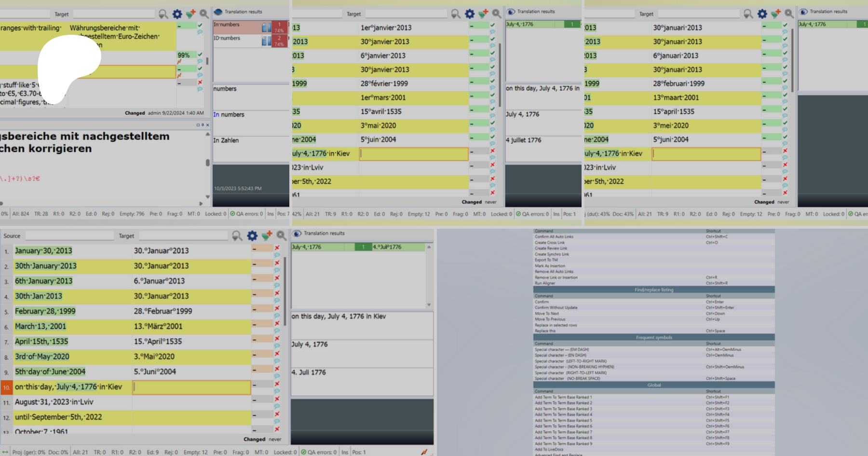Collapse the 'Frequent symbols' shortcut group header

pos(653,337)
